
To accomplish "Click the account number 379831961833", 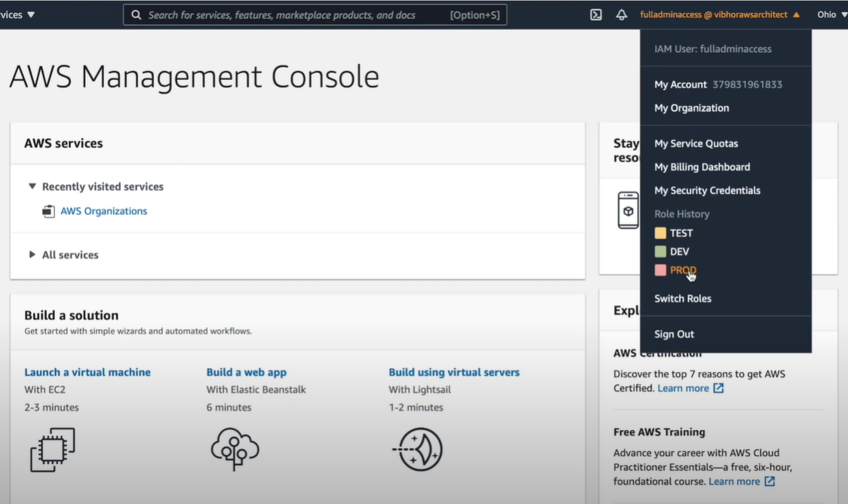I will tap(748, 85).
